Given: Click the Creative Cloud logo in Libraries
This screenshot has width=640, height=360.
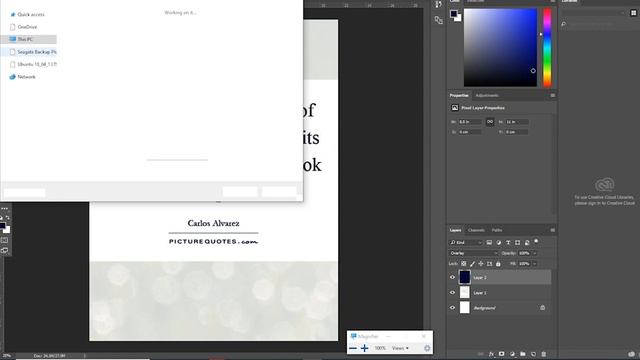Looking at the screenshot, I should click(604, 185).
